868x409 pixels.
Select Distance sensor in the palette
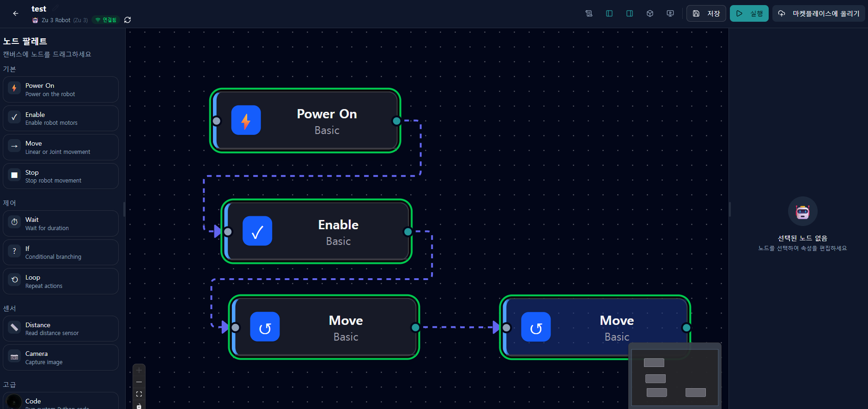[61, 329]
